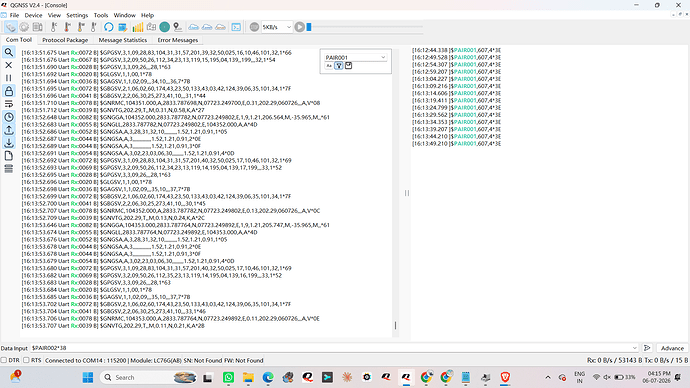This screenshot has width=690, height=388.
Task: Toggle showing received data download icon
Action: pos(8,143)
